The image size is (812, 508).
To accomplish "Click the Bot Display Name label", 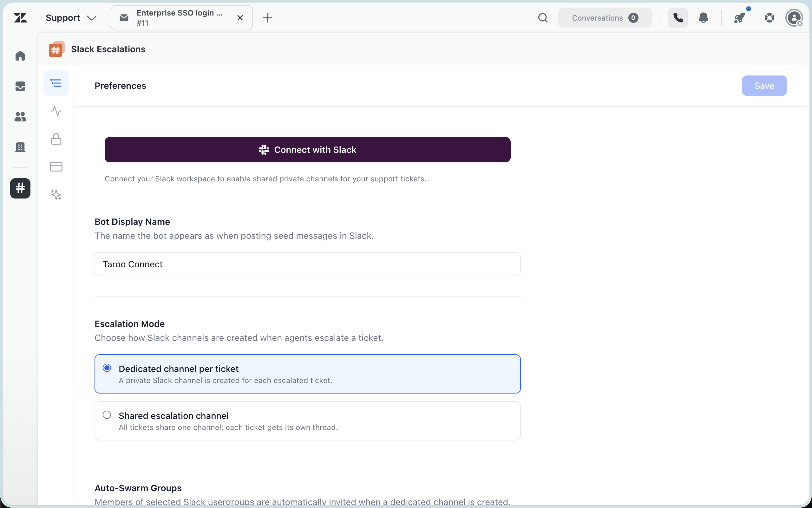I will (x=132, y=222).
